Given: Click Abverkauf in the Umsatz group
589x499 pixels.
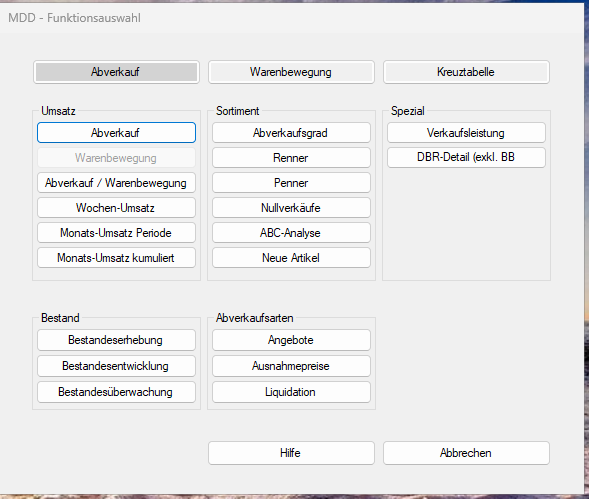Looking at the screenshot, I should point(116,133).
